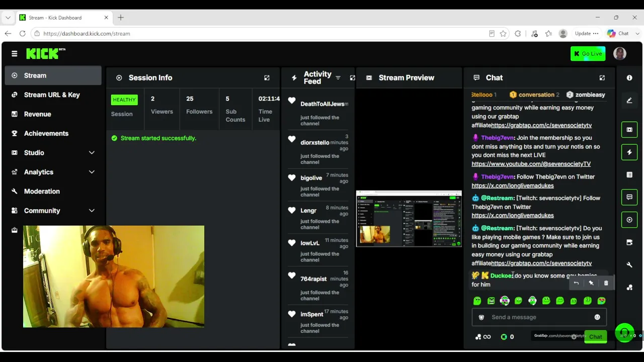Screen dimensions: 644x362
Task: Toggle the Activity Feed lightning icon
Action: tap(629, 152)
